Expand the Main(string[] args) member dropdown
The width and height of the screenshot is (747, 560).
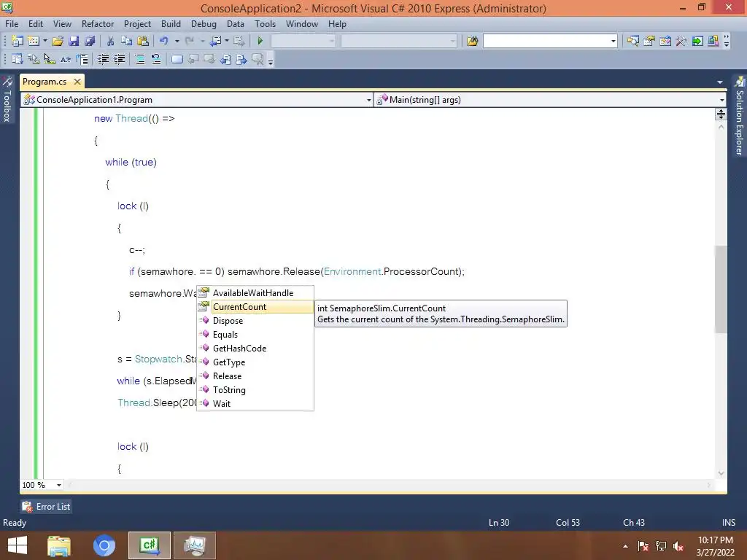(722, 100)
